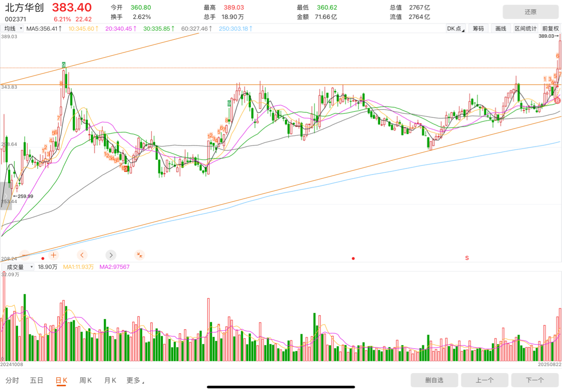Switch to the 五日 five-day tab
Viewport: 562px width, 392px height.
point(37,380)
